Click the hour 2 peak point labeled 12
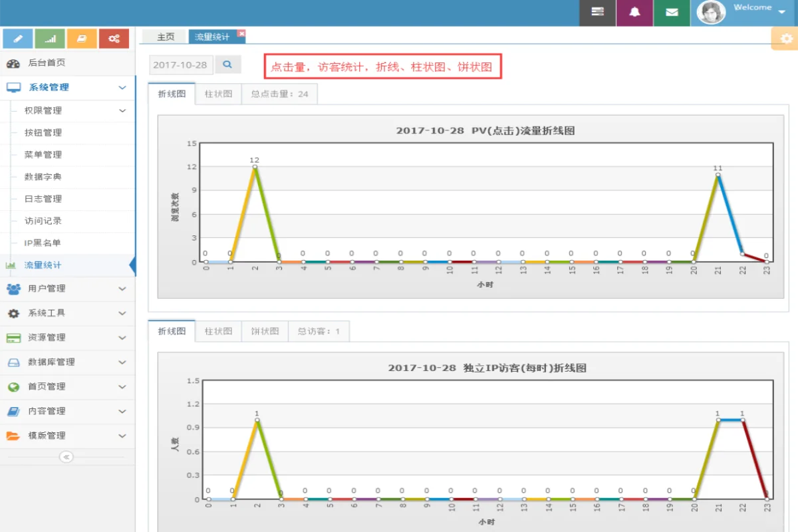This screenshot has height=532, width=798. [x=254, y=167]
